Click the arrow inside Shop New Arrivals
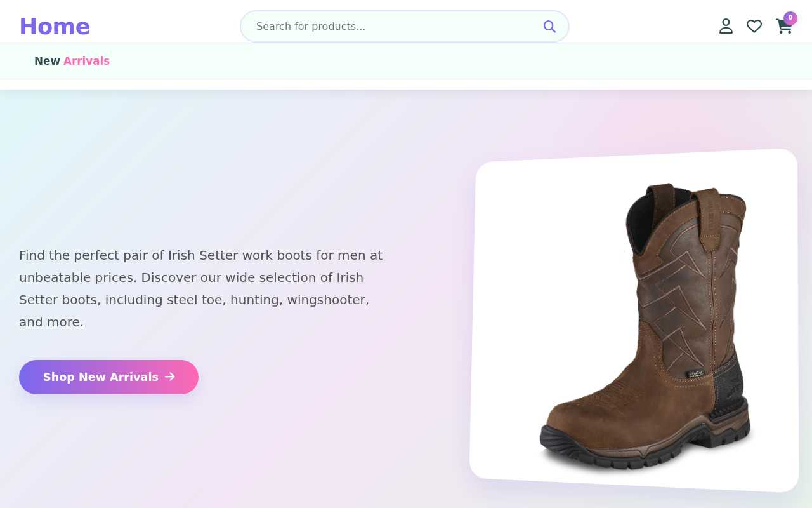This screenshot has width=812, height=508. (169, 377)
